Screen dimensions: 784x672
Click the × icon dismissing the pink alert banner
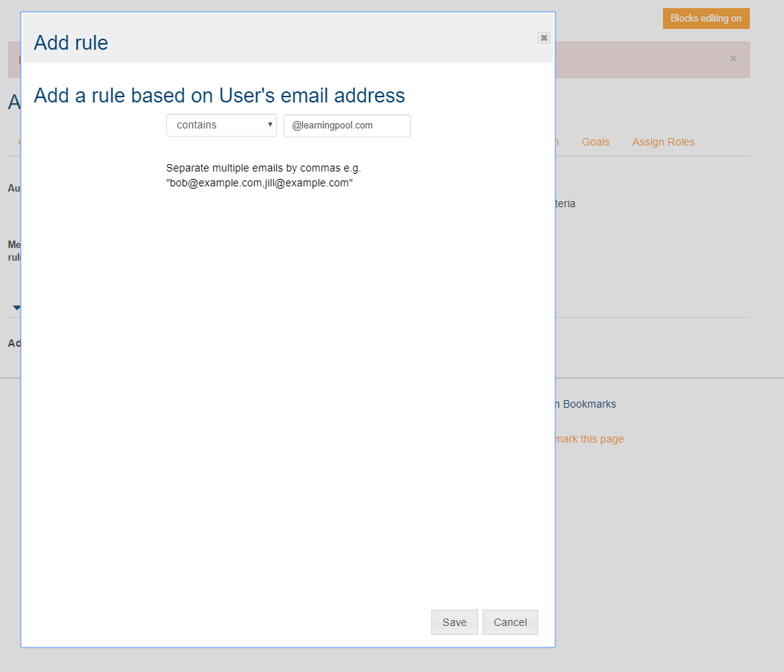click(733, 59)
